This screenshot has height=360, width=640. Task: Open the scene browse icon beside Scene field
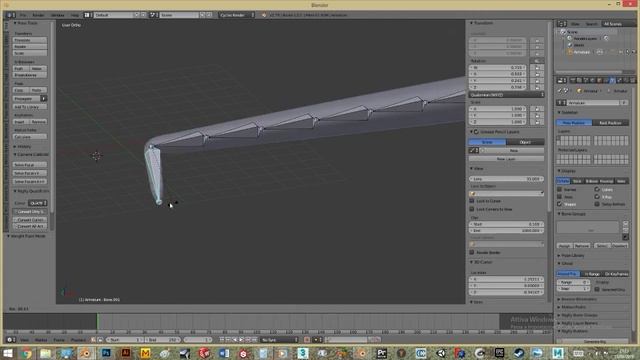[153, 15]
